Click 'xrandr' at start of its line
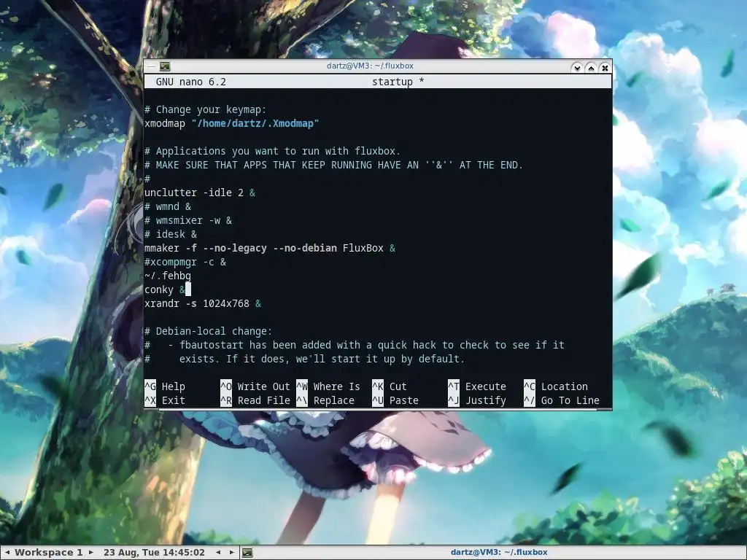This screenshot has height=560, width=747. [162, 303]
